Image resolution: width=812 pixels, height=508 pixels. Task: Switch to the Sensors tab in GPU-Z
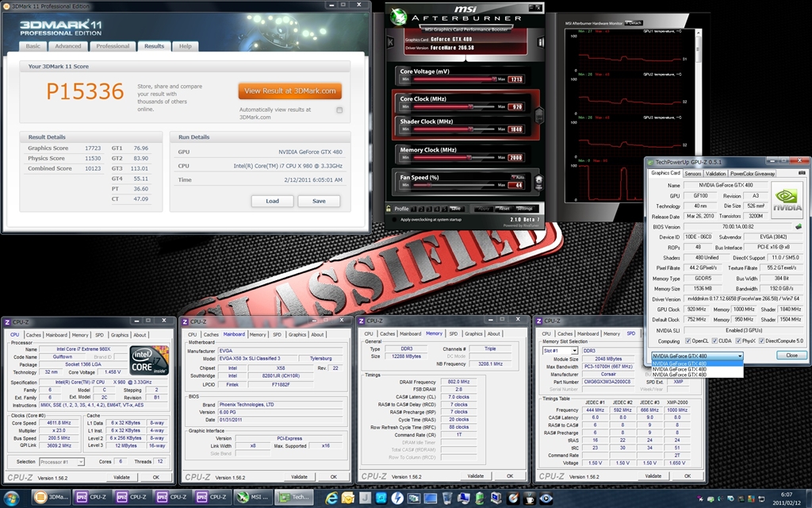(692, 172)
